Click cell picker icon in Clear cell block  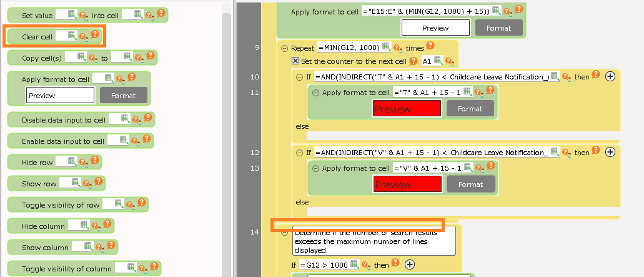[x=71, y=36]
